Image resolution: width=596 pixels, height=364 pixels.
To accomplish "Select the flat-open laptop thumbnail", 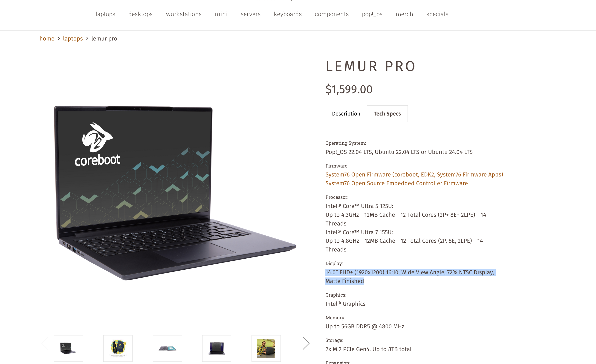I will point(167,348).
